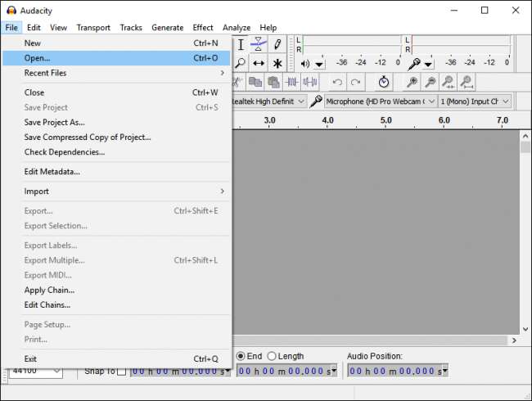Activate the Time Shift tool
The height and width of the screenshot is (401, 532).
click(x=259, y=63)
